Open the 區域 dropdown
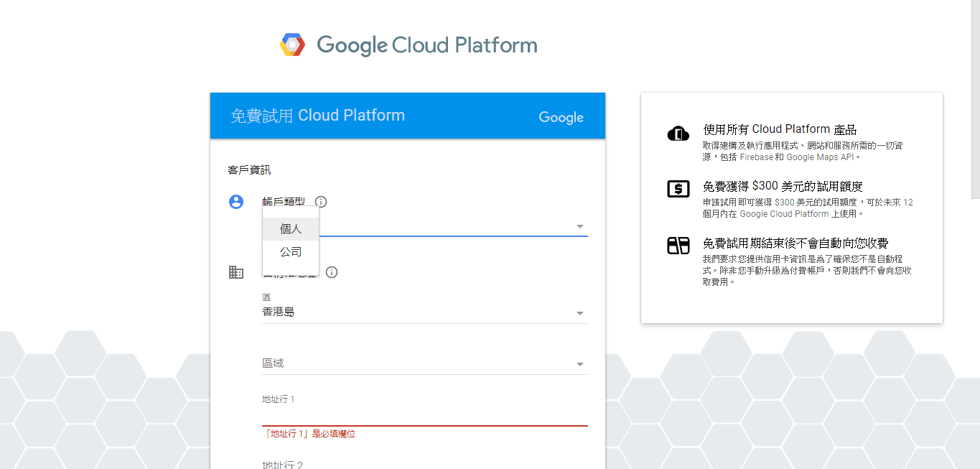 tap(425, 363)
